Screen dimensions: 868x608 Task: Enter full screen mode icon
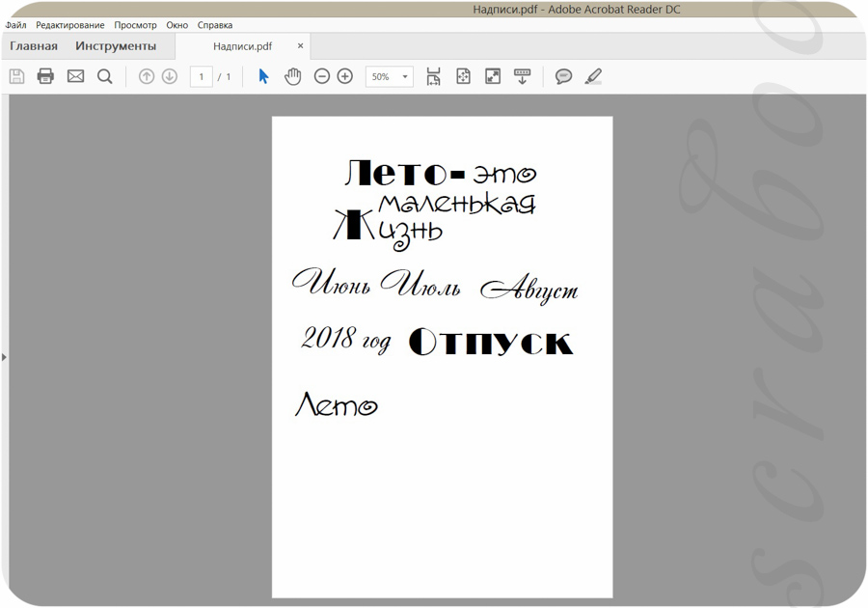coord(493,76)
